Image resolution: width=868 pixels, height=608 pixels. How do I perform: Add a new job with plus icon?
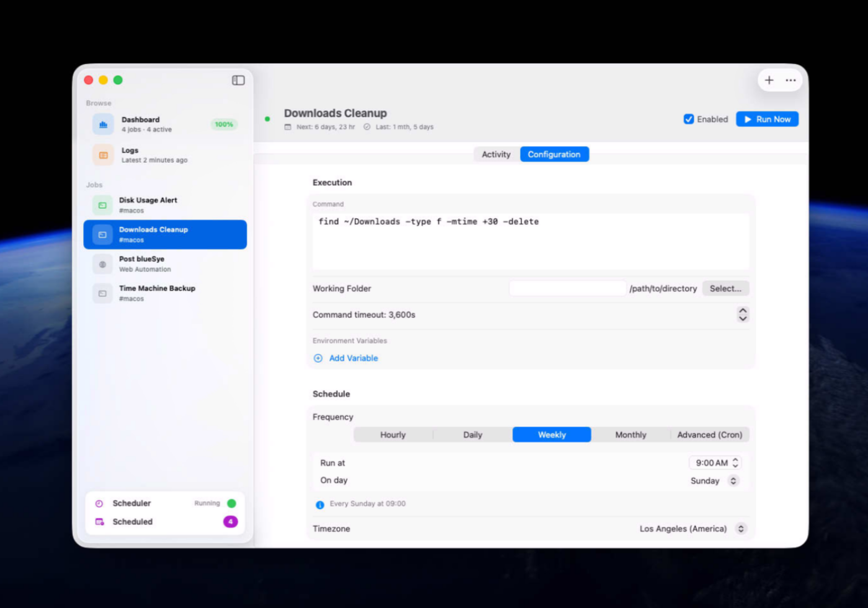pyautogui.click(x=769, y=80)
